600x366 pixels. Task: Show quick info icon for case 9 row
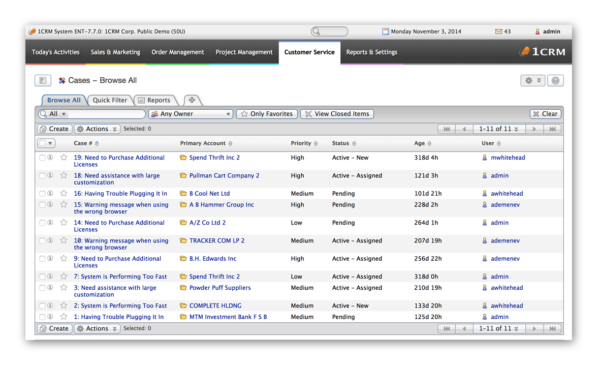click(50, 258)
